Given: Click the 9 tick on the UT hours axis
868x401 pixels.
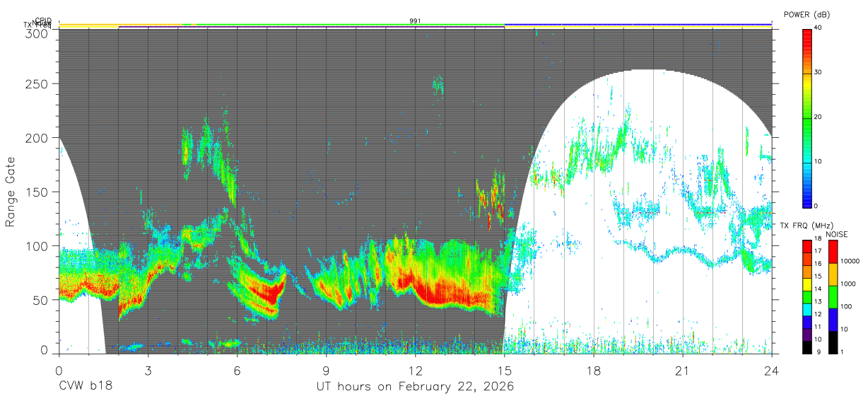Looking at the screenshot, I should click(x=326, y=371).
